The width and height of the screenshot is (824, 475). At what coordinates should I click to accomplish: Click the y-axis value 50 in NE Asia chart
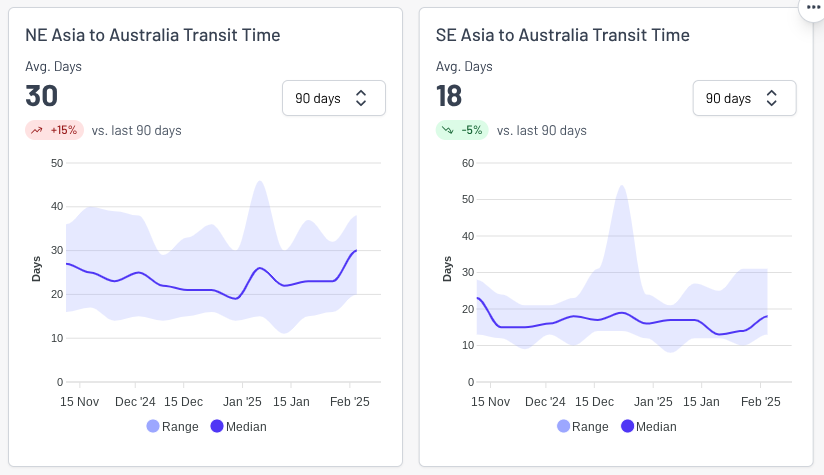[x=57, y=163]
